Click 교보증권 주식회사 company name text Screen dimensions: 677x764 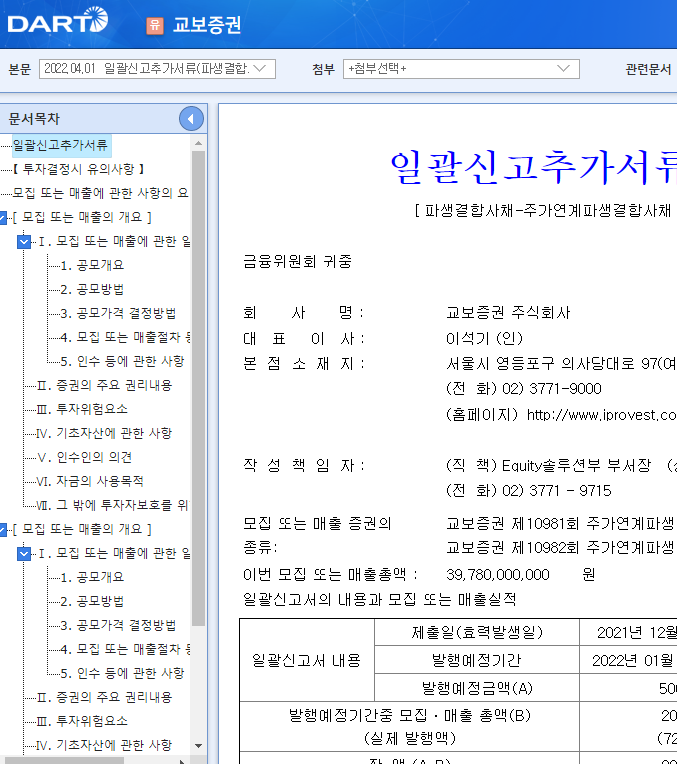pyautogui.click(x=508, y=312)
